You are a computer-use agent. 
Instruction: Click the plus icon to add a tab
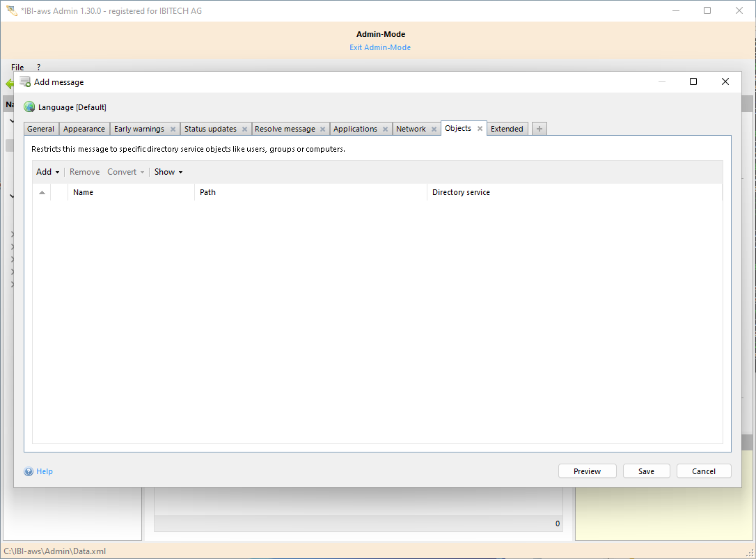[x=540, y=129]
